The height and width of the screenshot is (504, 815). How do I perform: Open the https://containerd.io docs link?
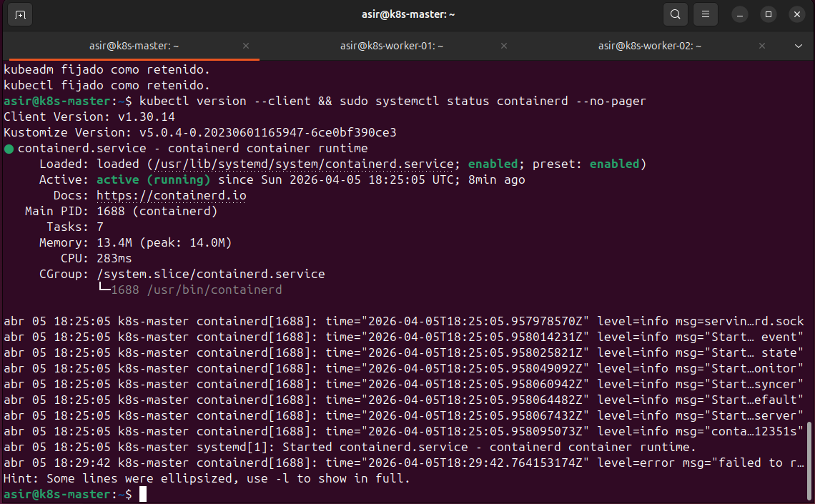[x=171, y=195]
